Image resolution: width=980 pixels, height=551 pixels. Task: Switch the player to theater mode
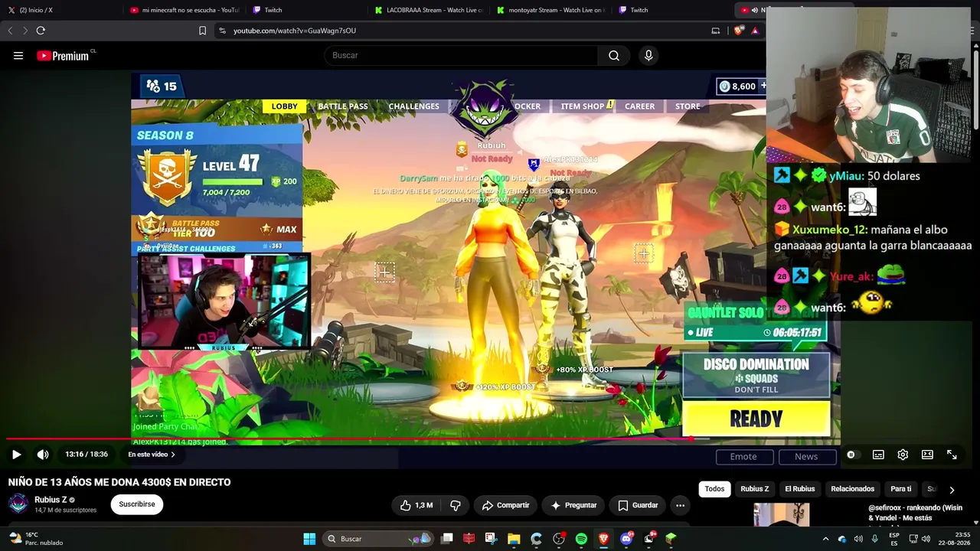927,455
